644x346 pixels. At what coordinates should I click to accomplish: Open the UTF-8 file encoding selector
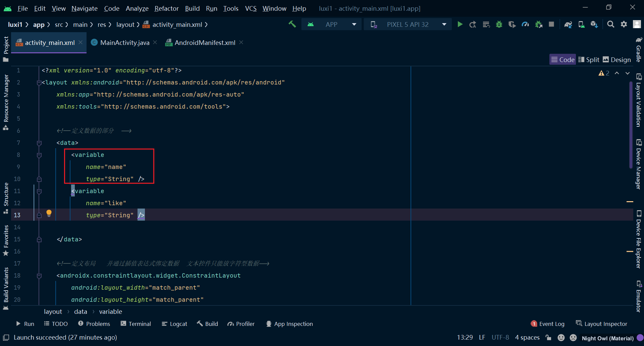tap(500, 338)
